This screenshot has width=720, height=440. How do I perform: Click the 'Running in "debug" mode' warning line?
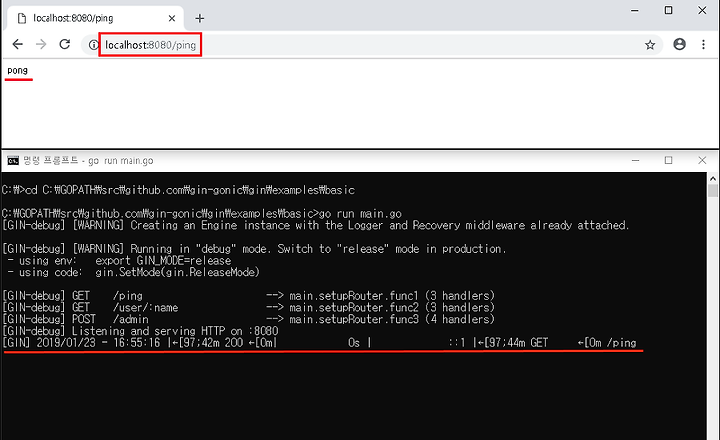coord(254,249)
